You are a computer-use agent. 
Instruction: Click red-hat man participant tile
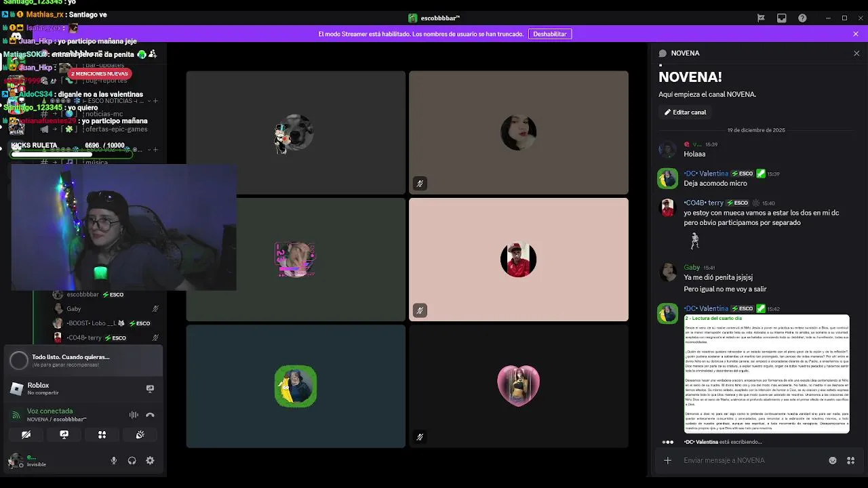click(x=519, y=260)
